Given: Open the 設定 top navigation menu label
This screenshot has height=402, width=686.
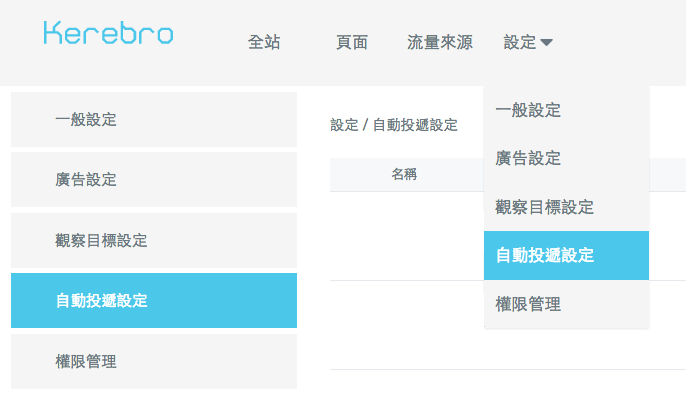Looking at the screenshot, I should pyautogui.click(x=520, y=42).
